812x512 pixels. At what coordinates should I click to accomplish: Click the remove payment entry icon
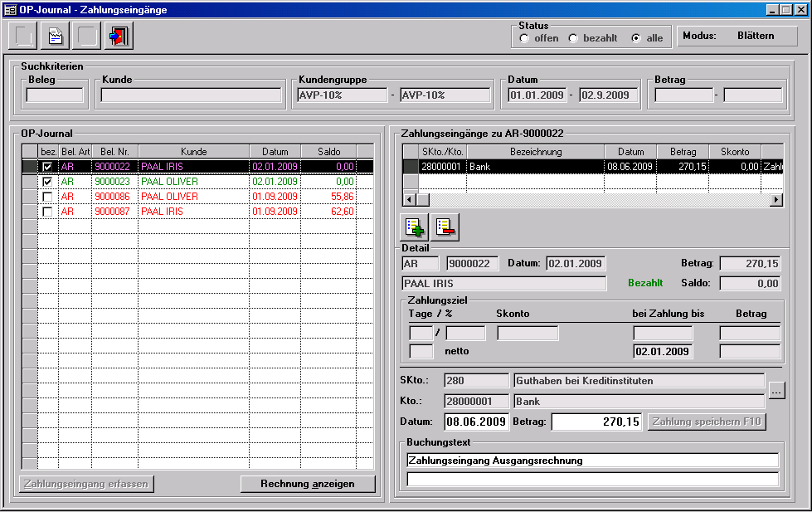446,227
